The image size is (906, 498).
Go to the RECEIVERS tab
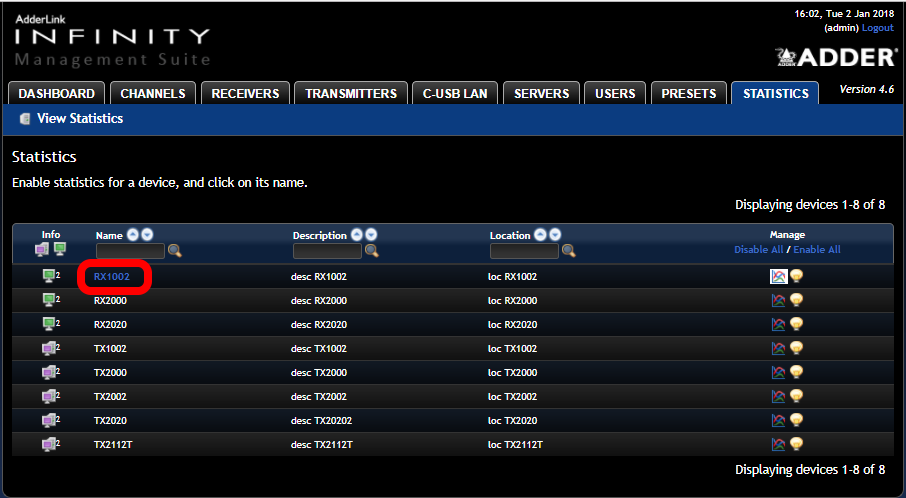point(245,94)
